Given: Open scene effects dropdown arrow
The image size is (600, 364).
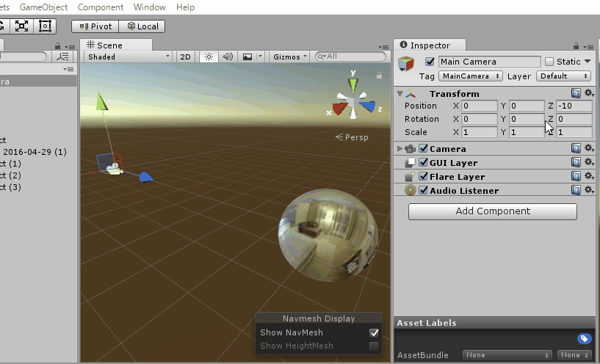Looking at the screenshot, I should pos(260,57).
